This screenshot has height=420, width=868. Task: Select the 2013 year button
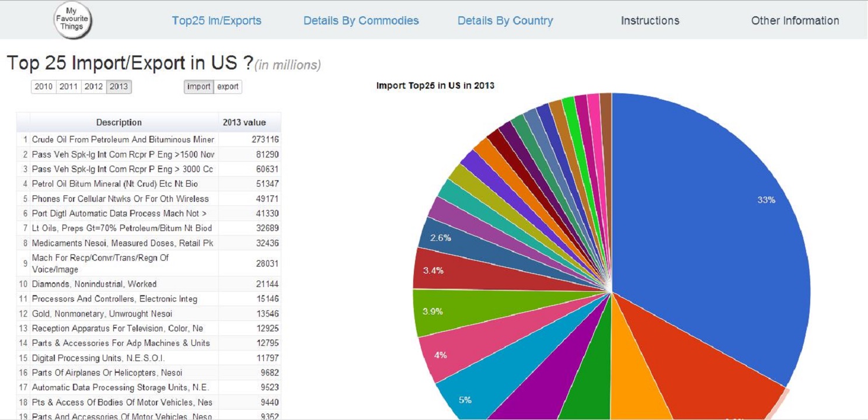pos(119,87)
